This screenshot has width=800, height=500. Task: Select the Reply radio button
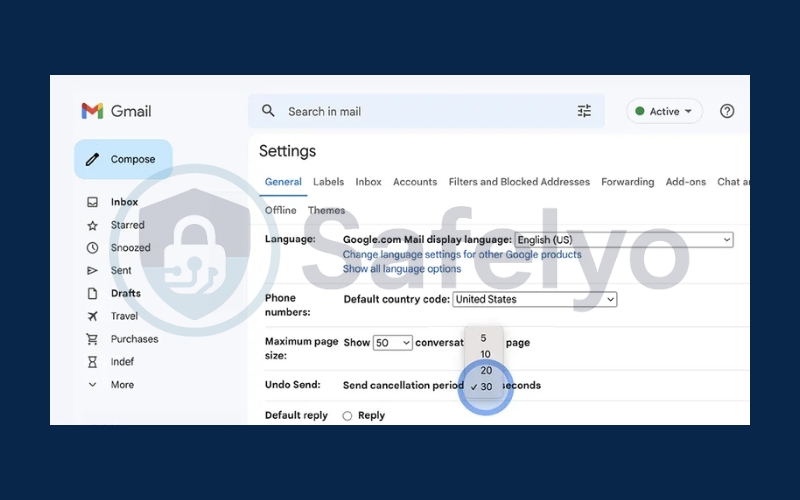click(x=348, y=416)
